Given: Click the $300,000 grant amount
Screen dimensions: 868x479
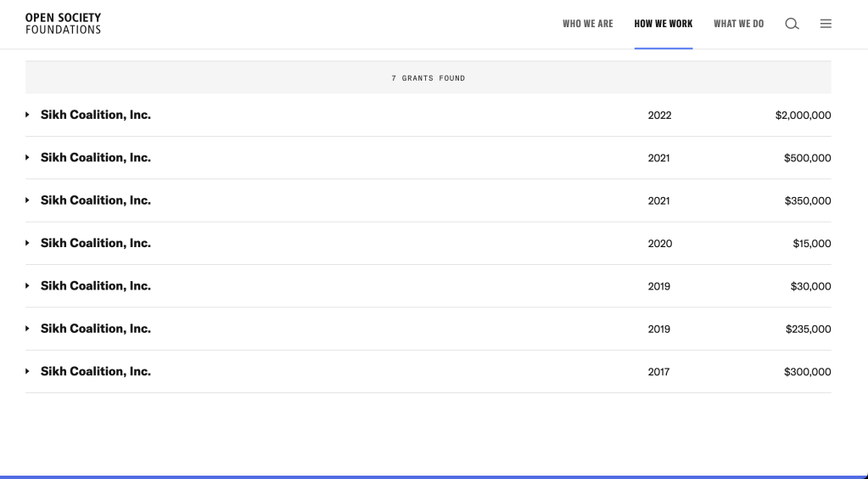Looking at the screenshot, I should 807,372.
